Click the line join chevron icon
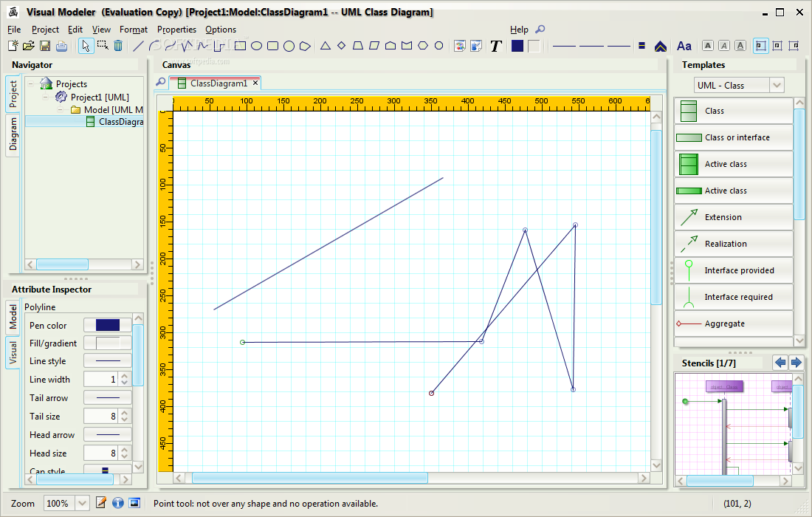 point(660,46)
